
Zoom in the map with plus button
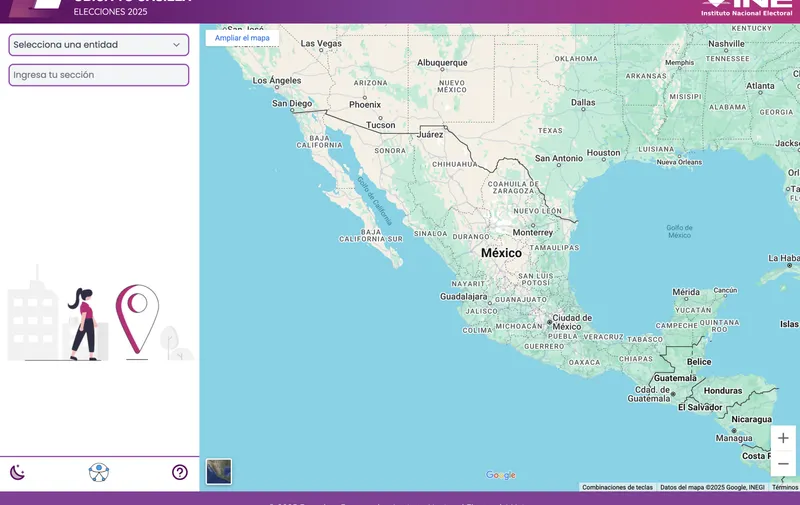(x=783, y=438)
